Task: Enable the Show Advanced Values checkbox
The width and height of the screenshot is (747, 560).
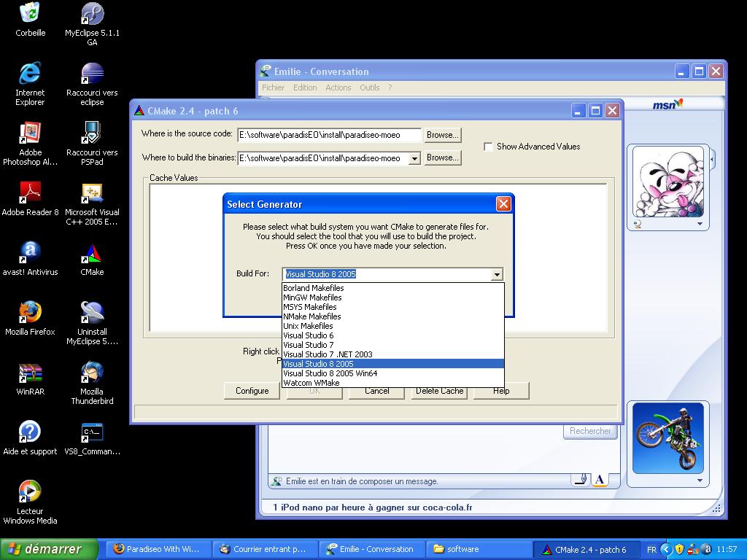Action: [x=488, y=147]
